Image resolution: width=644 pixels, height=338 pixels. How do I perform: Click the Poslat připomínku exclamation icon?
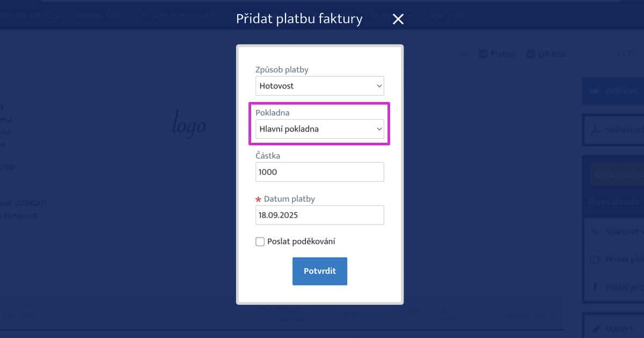click(594, 288)
